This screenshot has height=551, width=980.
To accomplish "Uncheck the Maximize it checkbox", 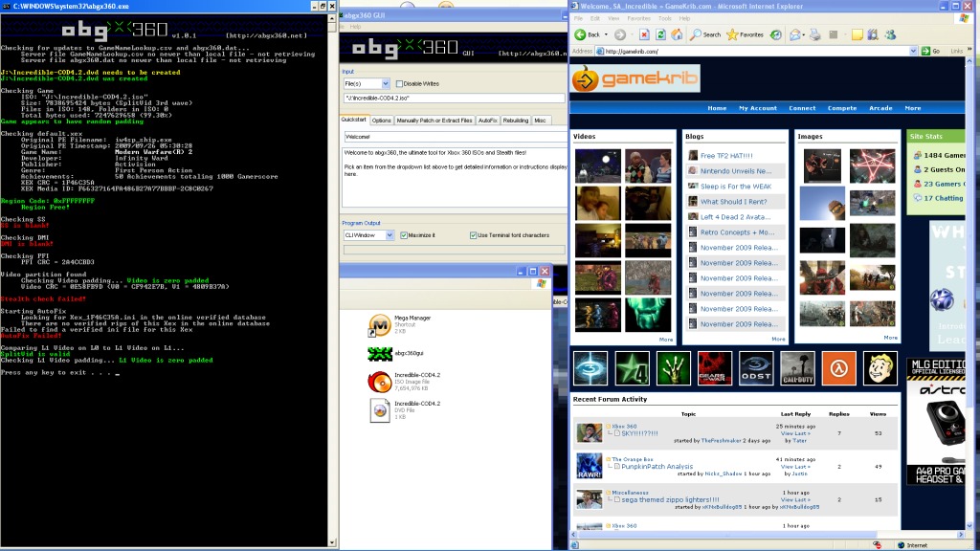I will coord(404,235).
